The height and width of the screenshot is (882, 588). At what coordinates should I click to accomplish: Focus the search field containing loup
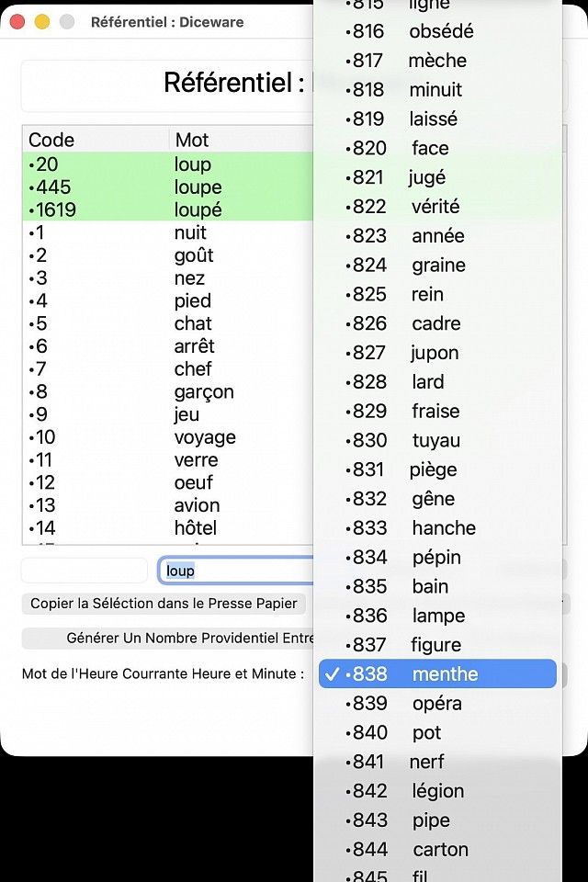(x=234, y=571)
